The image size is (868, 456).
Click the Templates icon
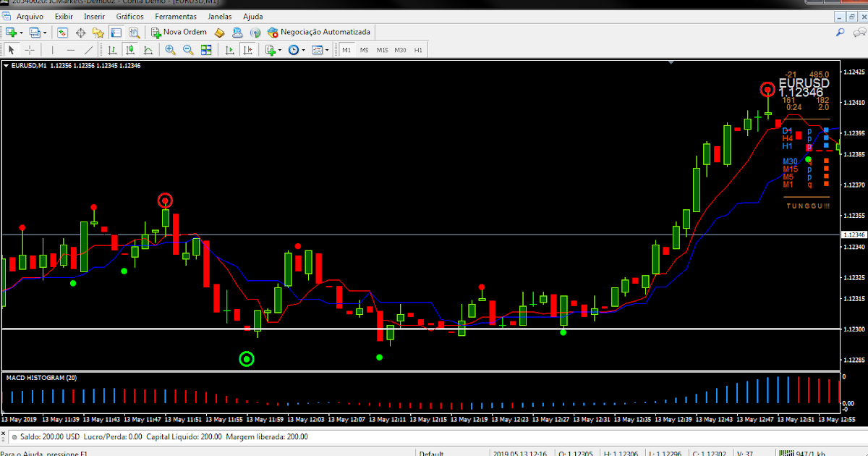pos(317,50)
